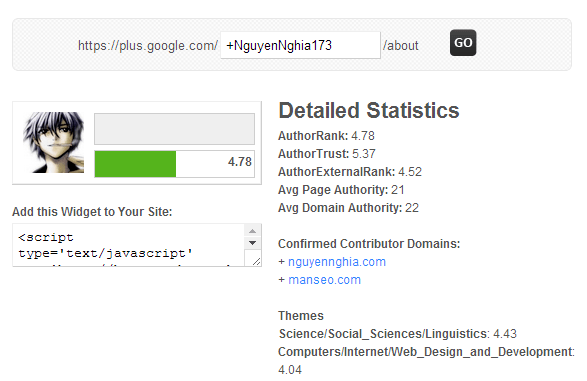Screen dimensions: 587x381
Task: Click the Add this Widget to Your Site label
Action: pyautogui.click(x=92, y=211)
